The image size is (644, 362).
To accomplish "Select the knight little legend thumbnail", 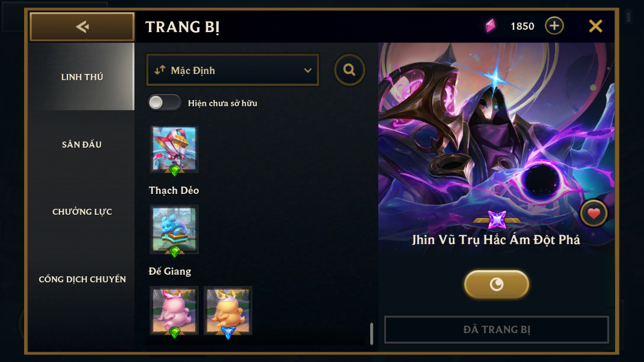I will point(174,149).
